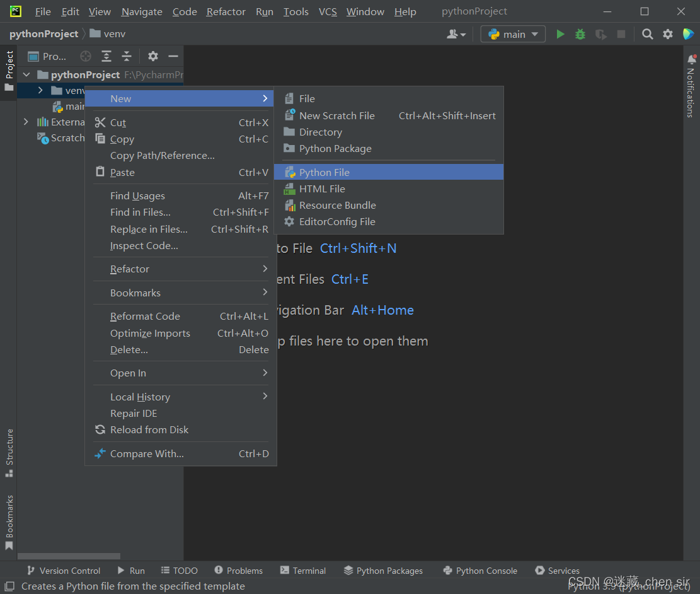700x594 pixels.
Task: Click the pythonProject breadcrumb in navigation bar
Action: pyautogui.click(x=43, y=34)
